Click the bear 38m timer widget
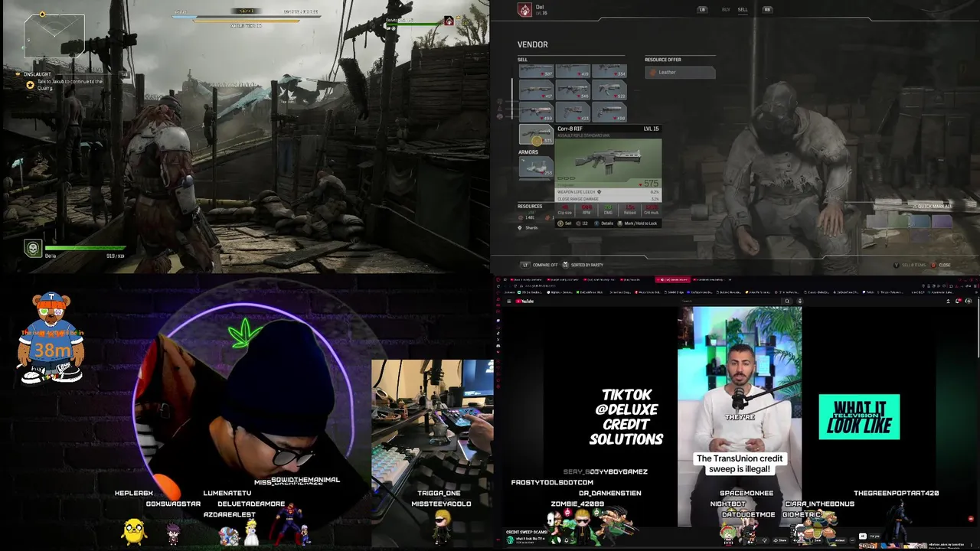The width and height of the screenshot is (980, 551). (x=51, y=337)
